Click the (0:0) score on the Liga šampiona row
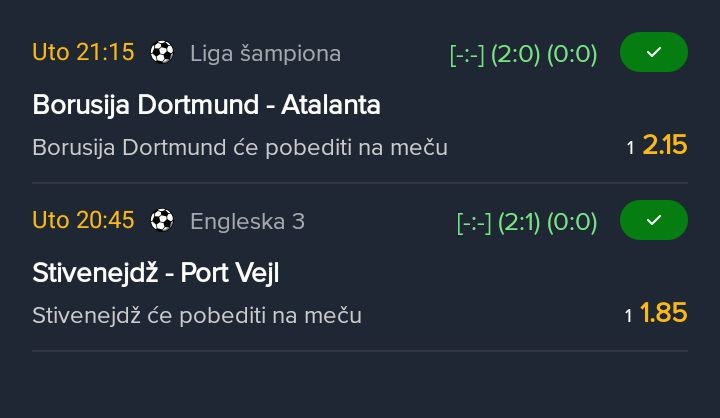Image resolution: width=720 pixels, height=418 pixels. (571, 54)
